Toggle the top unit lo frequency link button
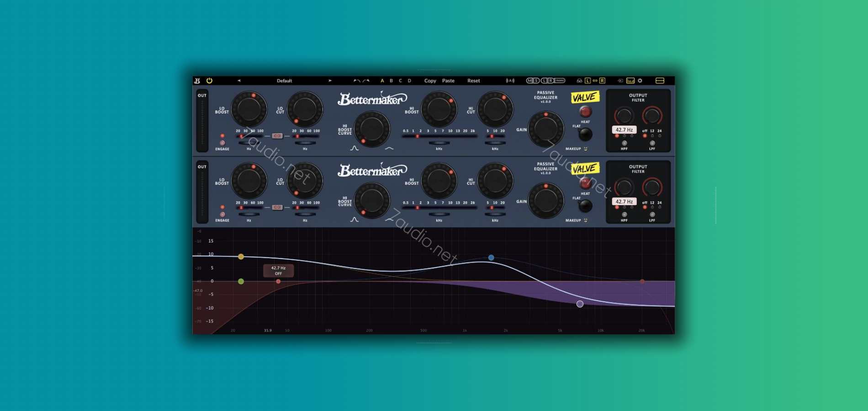The height and width of the screenshot is (411, 868). click(x=277, y=136)
